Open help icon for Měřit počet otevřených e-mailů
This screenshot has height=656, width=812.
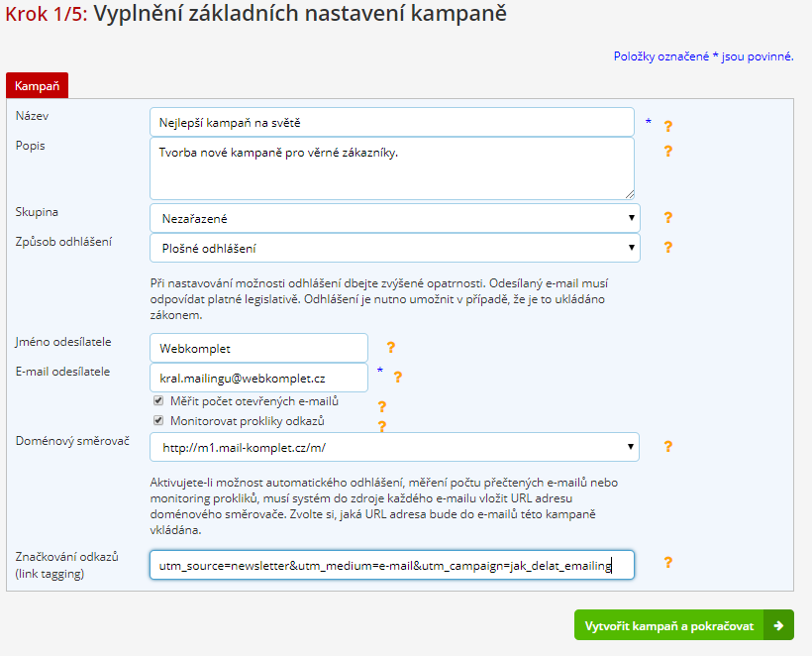click(381, 406)
